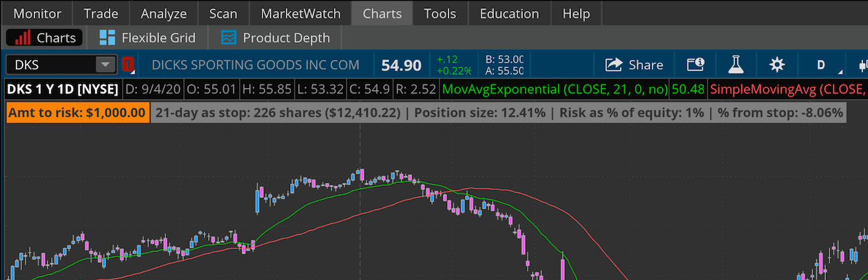868x280 pixels.
Task: Click the range value R: 2.52
Action: (417, 89)
